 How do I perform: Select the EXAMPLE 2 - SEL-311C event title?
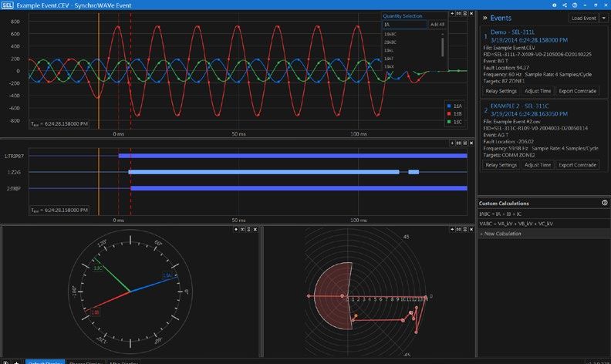(x=519, y=106)
